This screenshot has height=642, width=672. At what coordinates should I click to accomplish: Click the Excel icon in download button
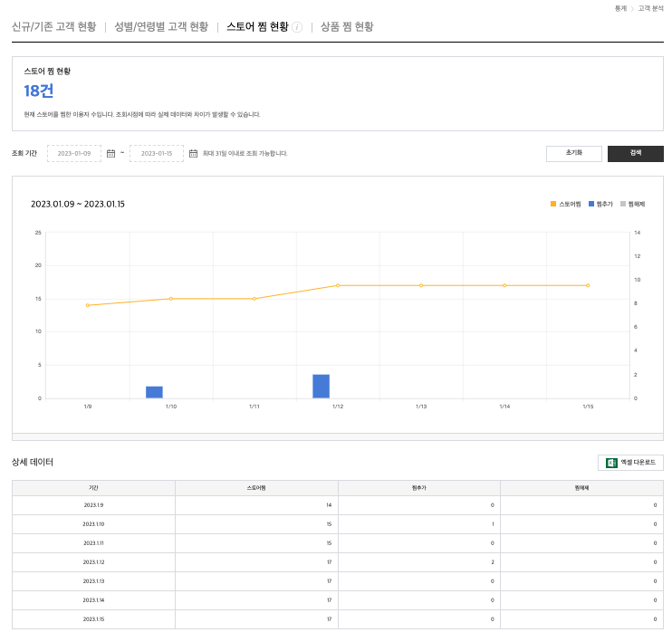click(x=611, y=463)
